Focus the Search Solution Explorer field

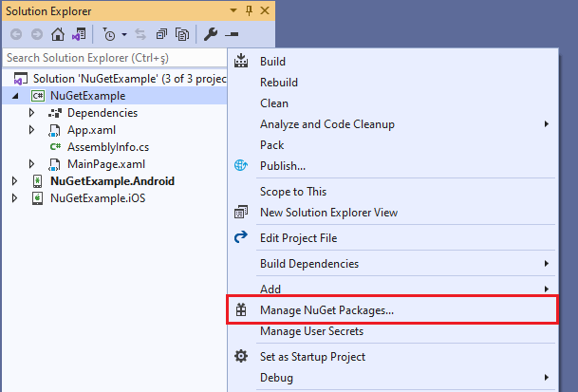click(x=115, y=58)
